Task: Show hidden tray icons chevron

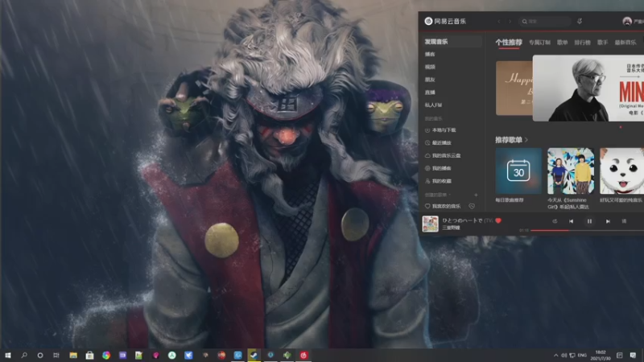Action: (x=555, y=355)
